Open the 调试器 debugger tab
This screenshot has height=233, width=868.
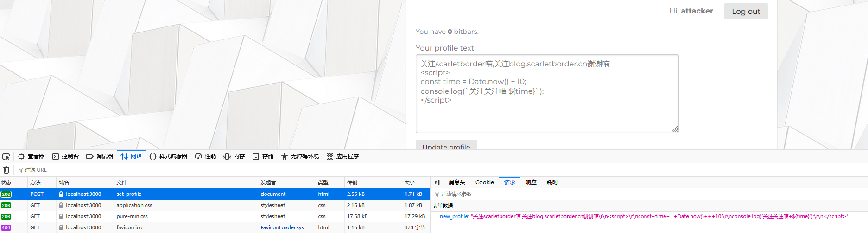100,156
